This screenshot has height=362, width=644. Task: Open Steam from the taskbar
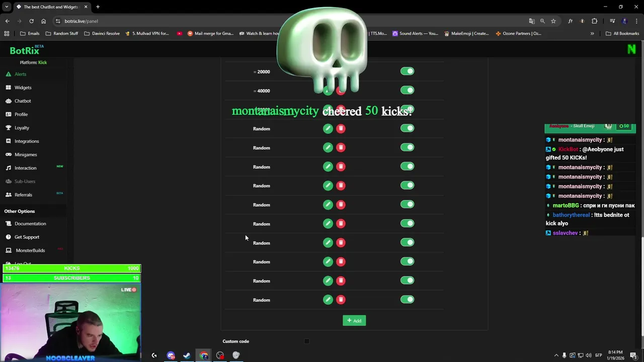click(187, 355)
